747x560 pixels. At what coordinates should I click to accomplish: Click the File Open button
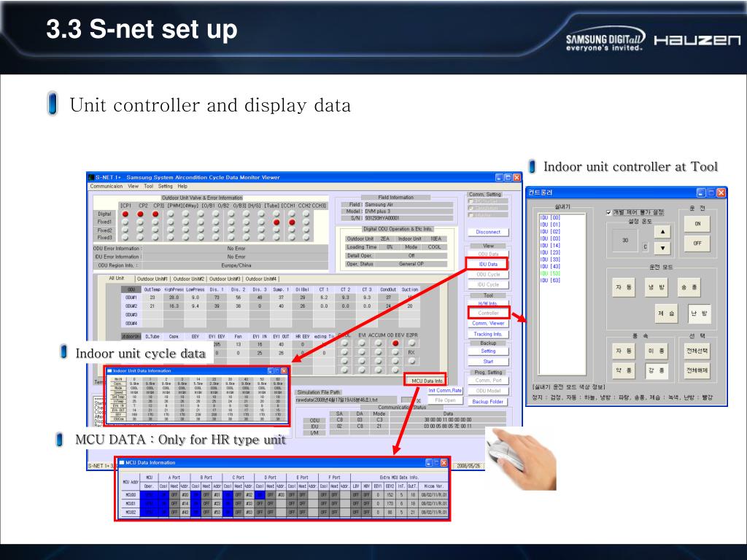coord(445,400)
